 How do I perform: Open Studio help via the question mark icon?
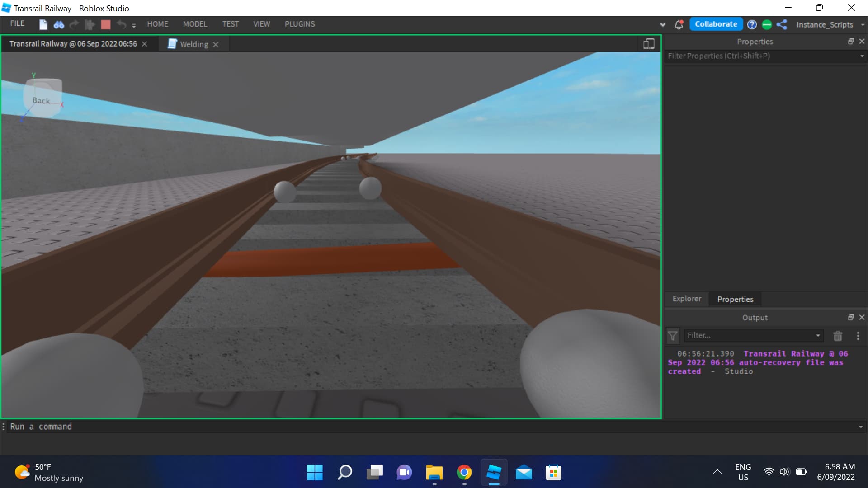tap(752, 24)
